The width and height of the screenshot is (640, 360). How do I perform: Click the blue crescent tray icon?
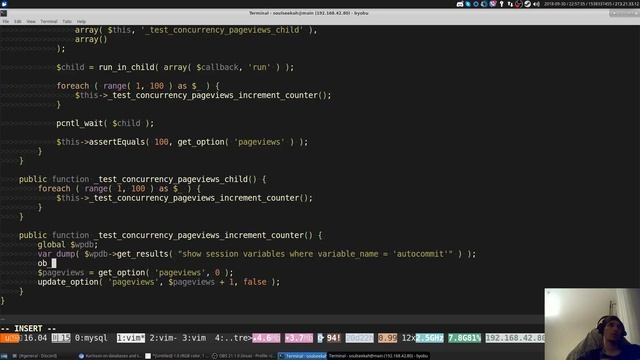tap(484, 4)
